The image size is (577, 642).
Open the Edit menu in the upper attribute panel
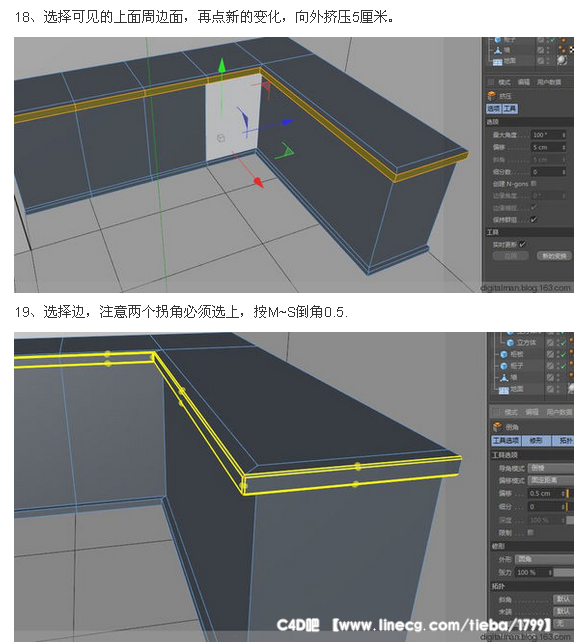pyautogui.click(x=524, y=82)
